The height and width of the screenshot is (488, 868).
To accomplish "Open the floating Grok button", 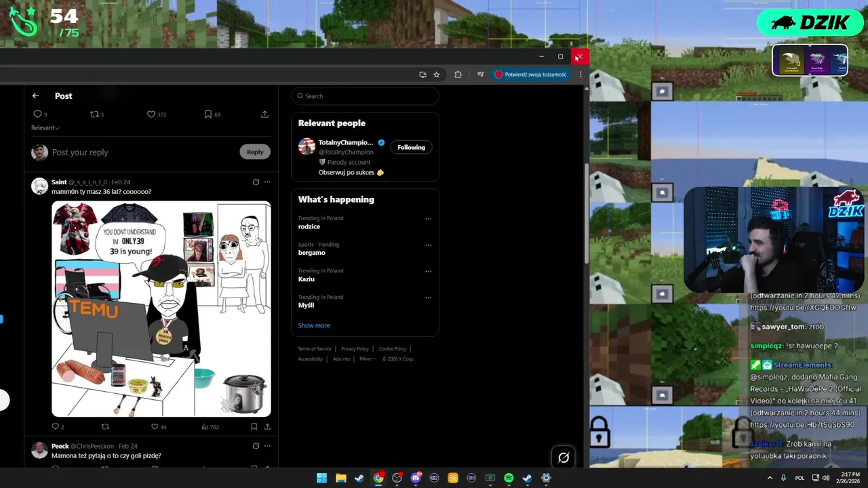I will (564, 457).
